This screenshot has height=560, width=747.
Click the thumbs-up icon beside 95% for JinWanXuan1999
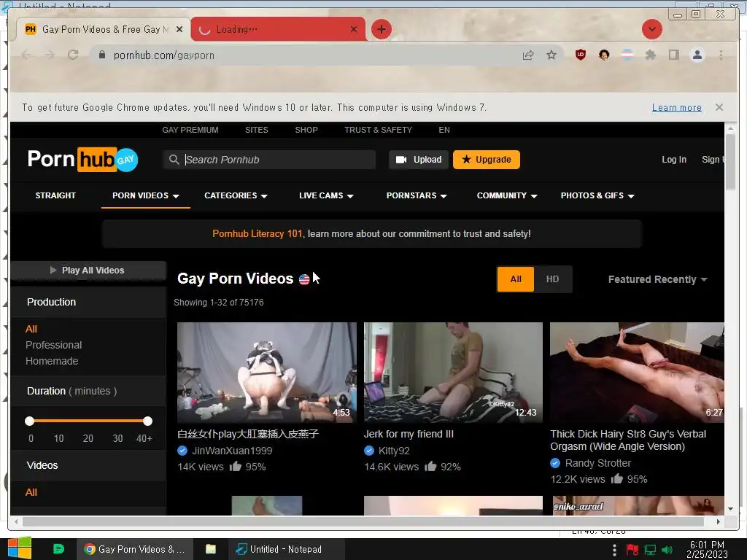[x=236, y=466]
